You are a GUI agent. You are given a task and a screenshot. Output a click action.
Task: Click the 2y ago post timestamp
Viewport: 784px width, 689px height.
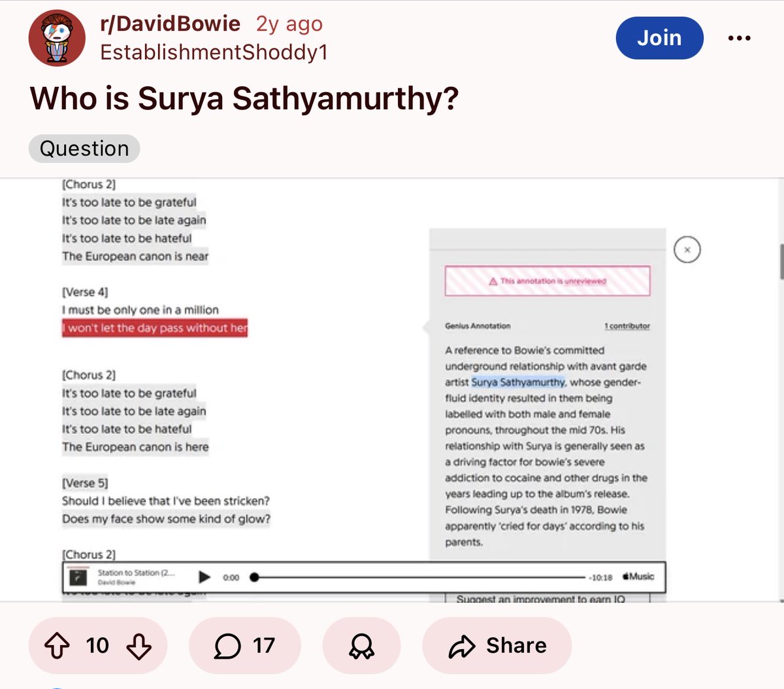289,24
